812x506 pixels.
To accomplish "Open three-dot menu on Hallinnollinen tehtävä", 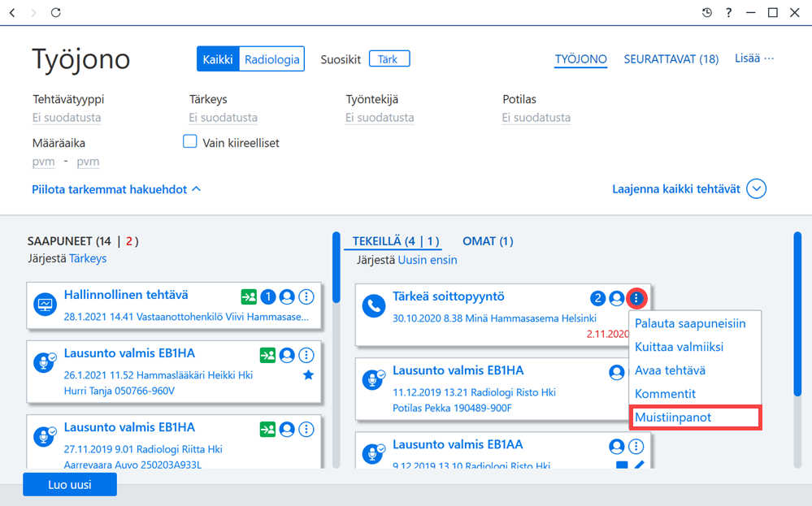I will click(x=306, y=297).
